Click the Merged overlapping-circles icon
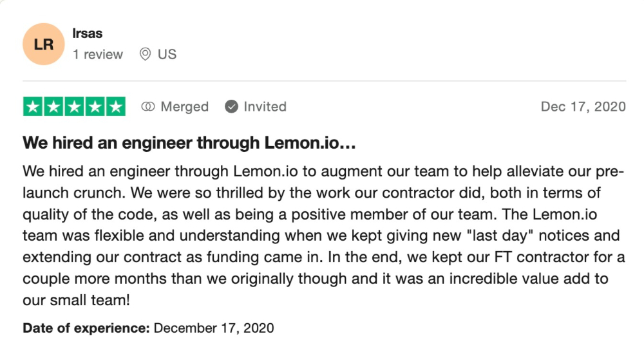The image size is (644, 347). click(x=148, y=107)
